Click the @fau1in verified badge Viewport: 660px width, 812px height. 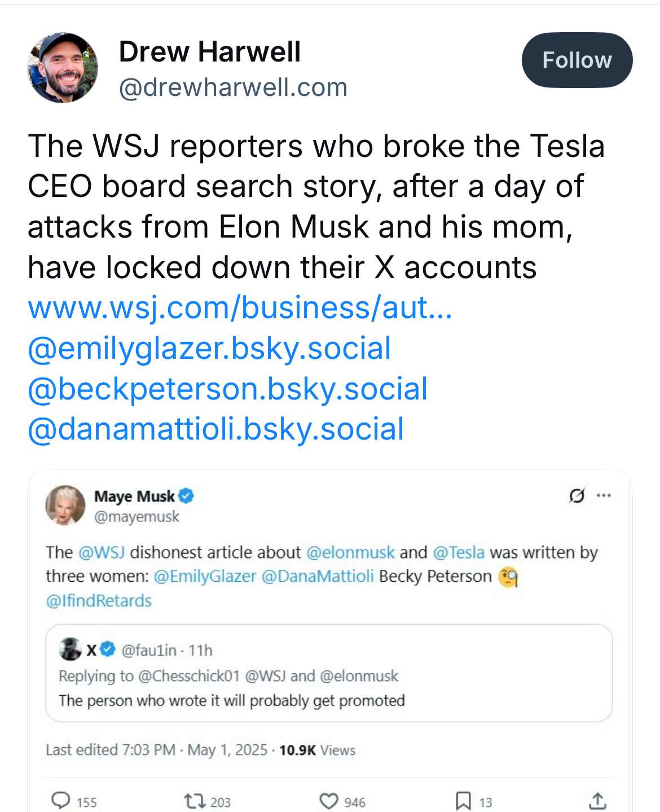click(x=108, y=650)
